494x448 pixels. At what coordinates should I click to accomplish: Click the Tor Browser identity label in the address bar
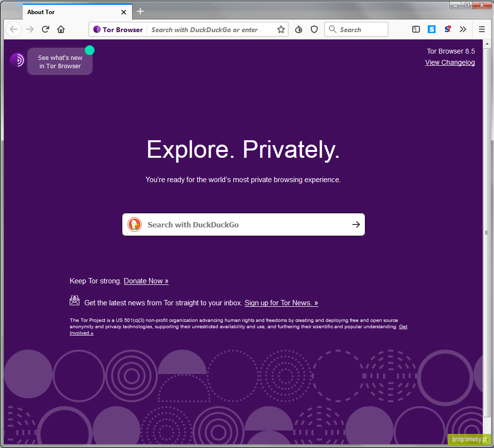point(118,30)
